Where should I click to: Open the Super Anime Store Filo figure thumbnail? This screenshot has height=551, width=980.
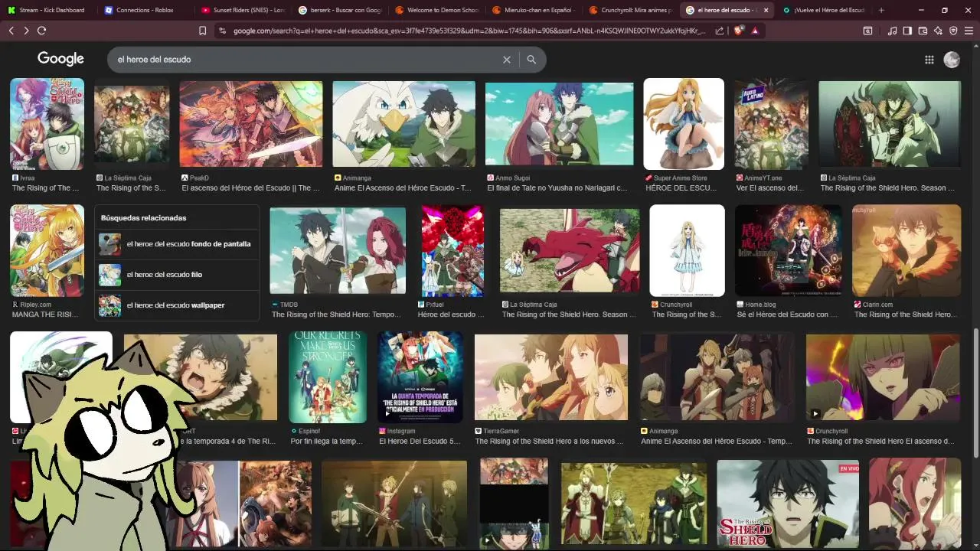(x=684, y=124)
